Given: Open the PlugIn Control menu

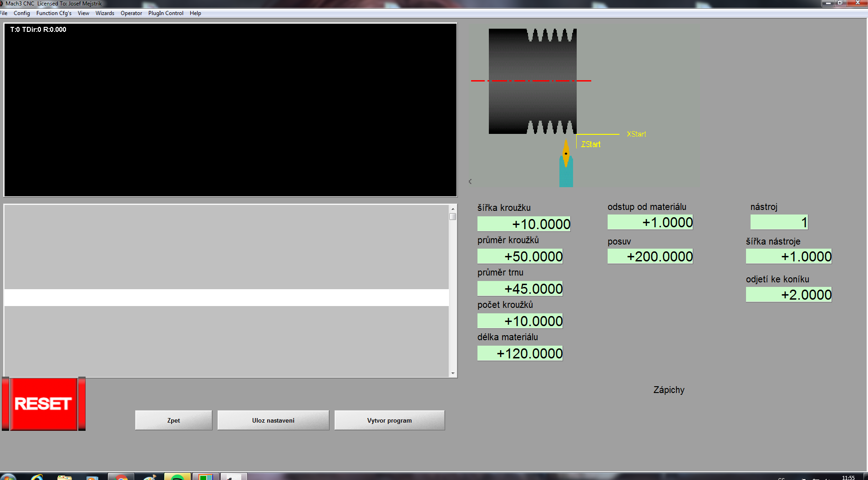Looking at the screenshot, I should [x=166, y=13].
